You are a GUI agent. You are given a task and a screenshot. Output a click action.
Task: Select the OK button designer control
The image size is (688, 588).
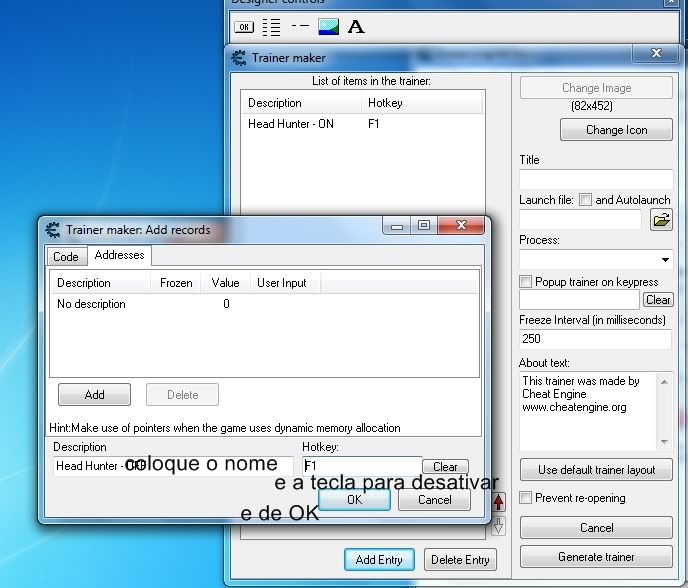point(244,27)
